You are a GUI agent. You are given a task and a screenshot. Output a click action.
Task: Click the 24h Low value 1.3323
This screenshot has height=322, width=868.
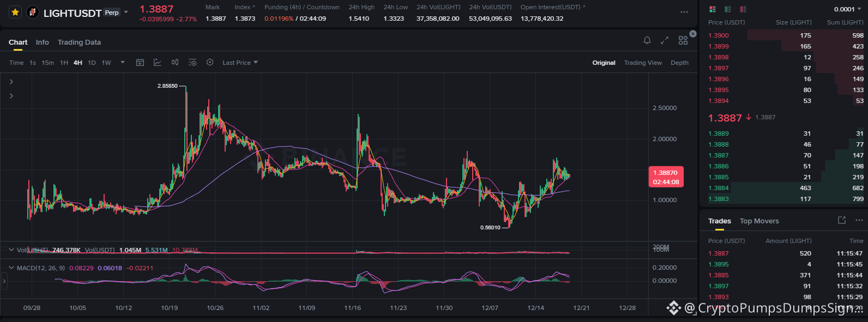[x=394, y=19]
